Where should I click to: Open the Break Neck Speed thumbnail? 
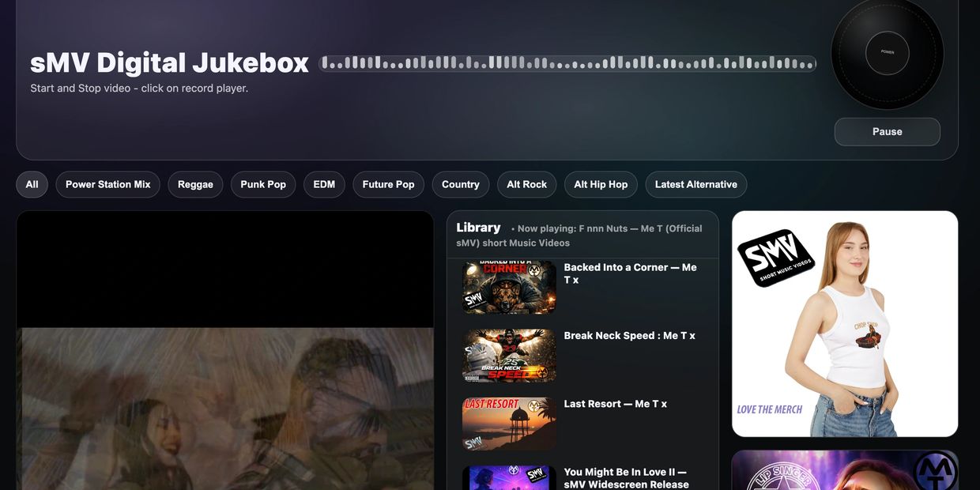pos(509,356)
